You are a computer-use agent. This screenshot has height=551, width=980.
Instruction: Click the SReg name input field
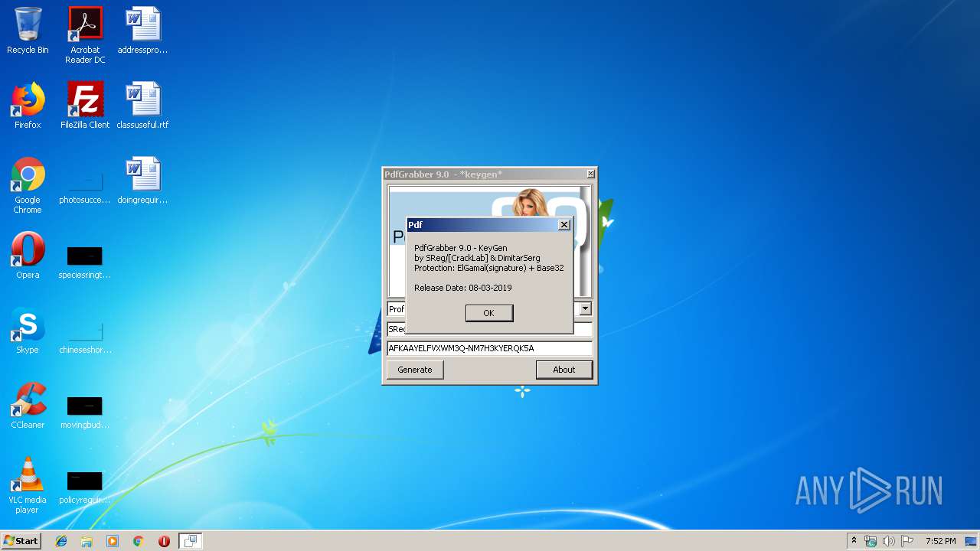[x=489, y=329]
